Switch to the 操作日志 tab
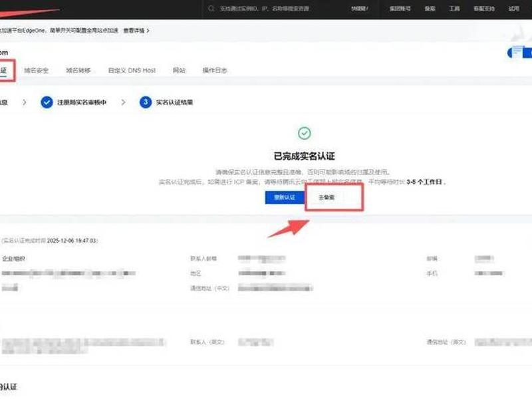The image size is (532, 399). 215,70
